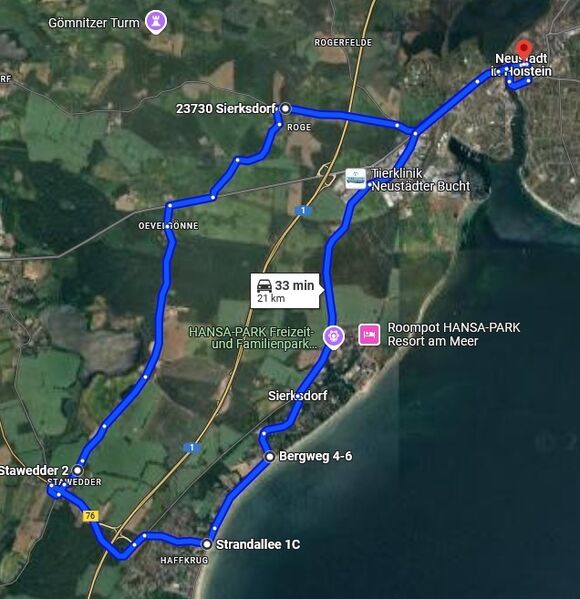Click the Roompot HANSA-PARK Resort am Meer label
580x599 pixels.
[x=454, y=334]
